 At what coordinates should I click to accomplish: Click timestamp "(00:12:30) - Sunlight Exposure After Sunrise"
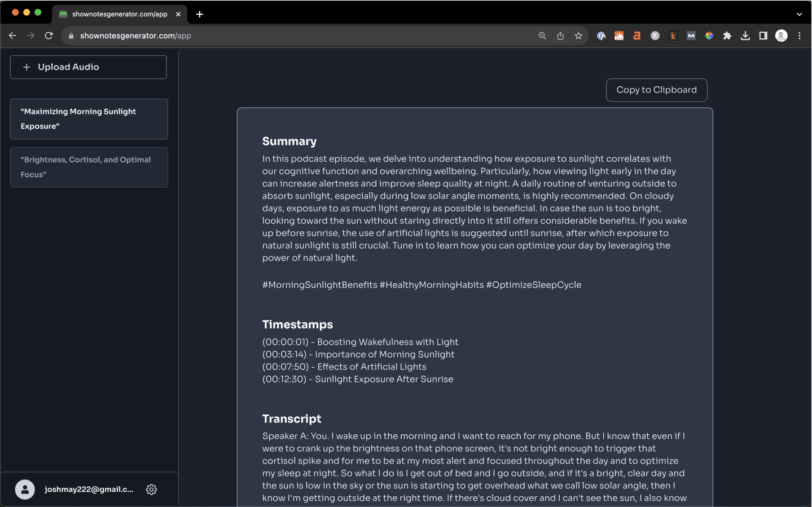[x=358, y=380]
